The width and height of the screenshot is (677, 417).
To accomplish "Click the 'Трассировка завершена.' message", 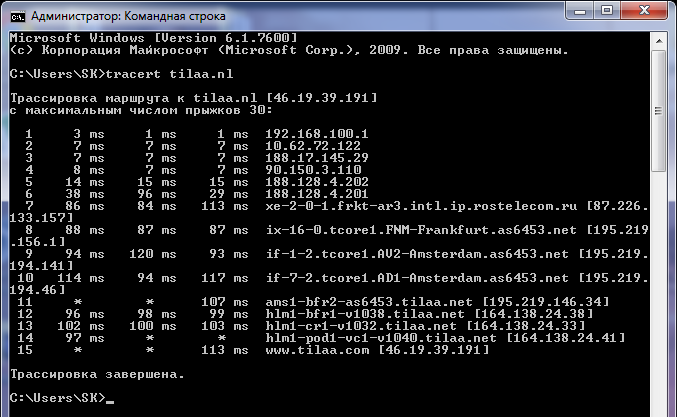I will tap(97, 372).
